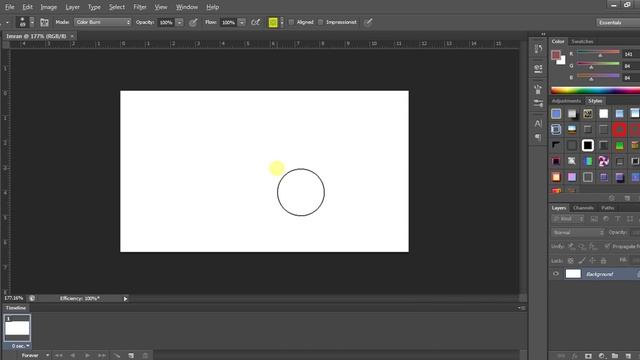
Task: Open the Brush panel icon
Action: (x=538, y=89)
